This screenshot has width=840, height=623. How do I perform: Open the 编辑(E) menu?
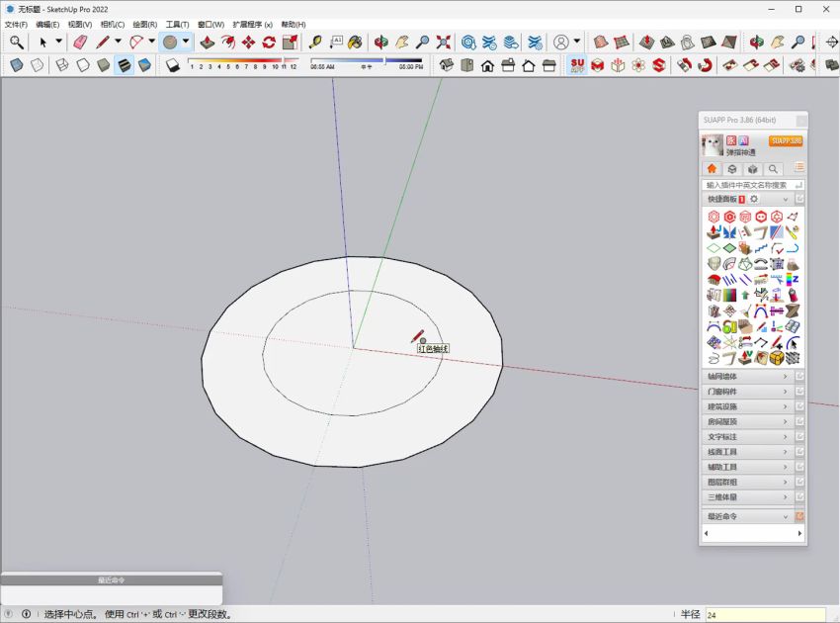(47, 24)
